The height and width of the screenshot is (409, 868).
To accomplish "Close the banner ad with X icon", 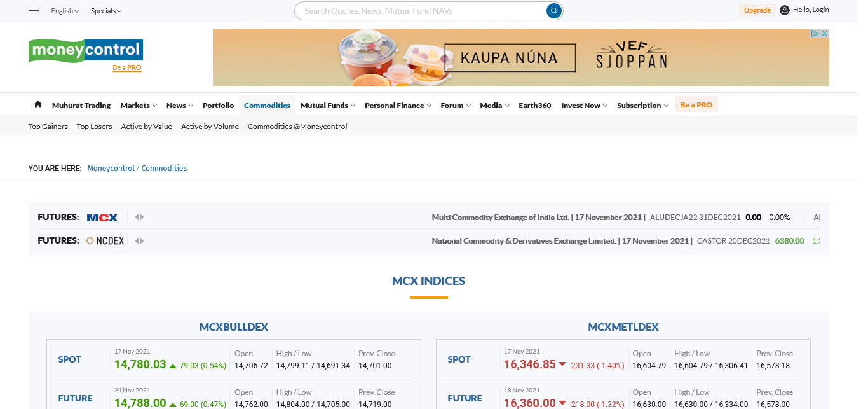I will coord(825,34).
